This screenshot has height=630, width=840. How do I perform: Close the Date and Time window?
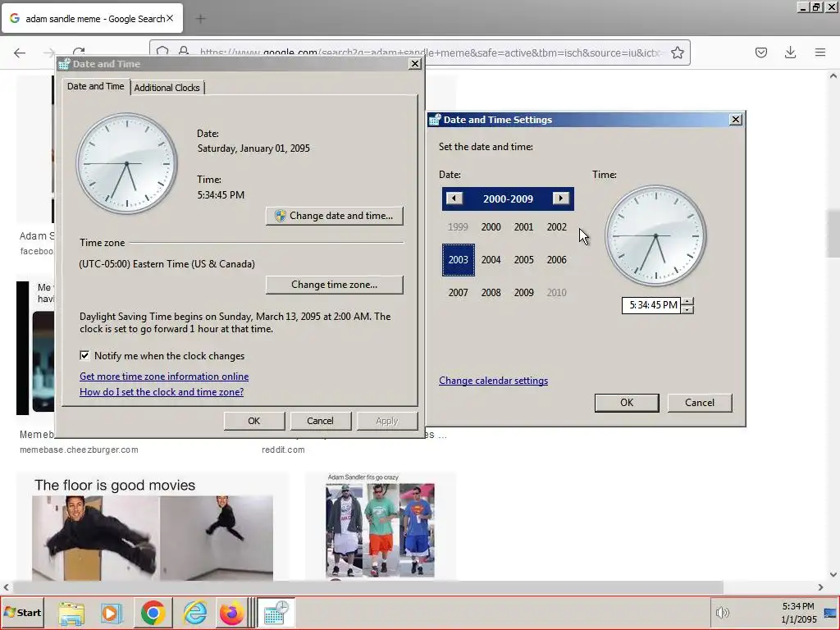click(x=414, y=64)
